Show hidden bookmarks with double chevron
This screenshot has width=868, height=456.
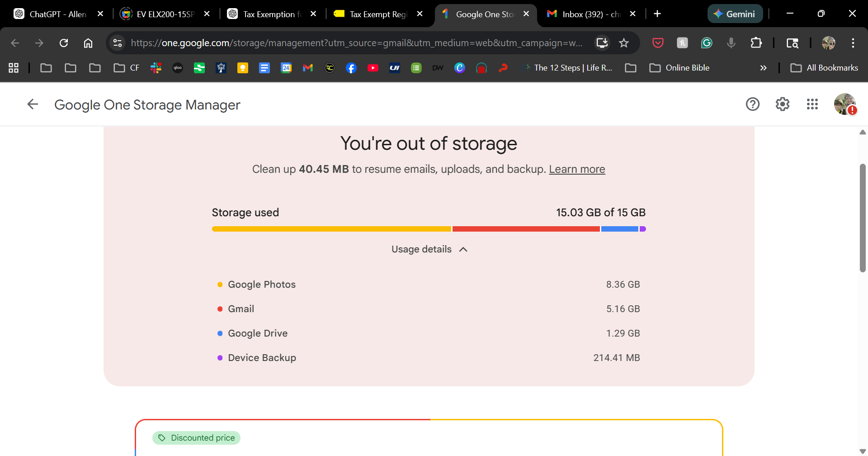763,68
